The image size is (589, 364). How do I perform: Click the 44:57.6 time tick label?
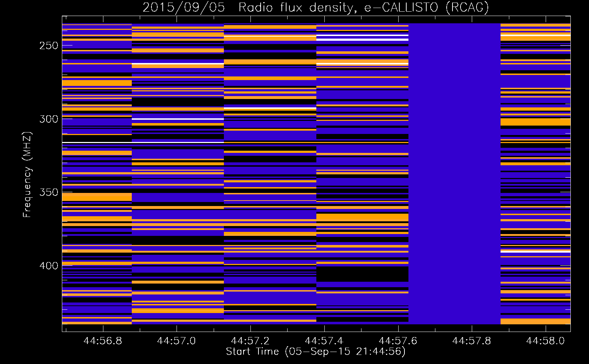[x=398, y=341]
